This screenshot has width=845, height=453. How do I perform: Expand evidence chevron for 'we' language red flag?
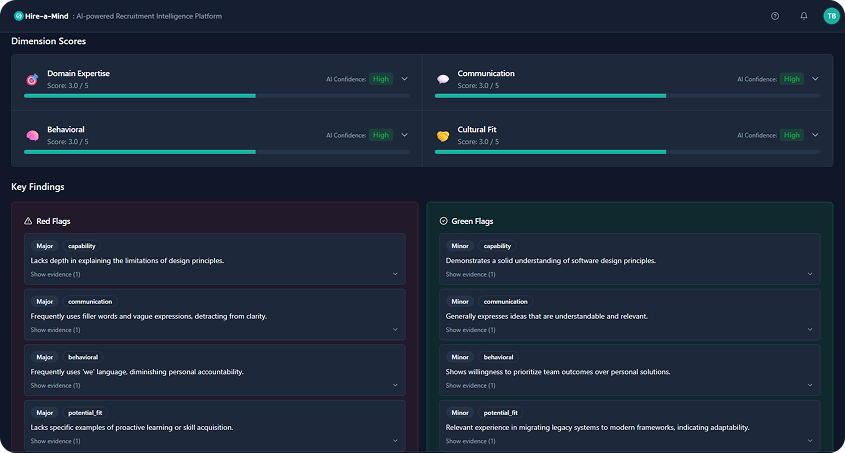395,385
